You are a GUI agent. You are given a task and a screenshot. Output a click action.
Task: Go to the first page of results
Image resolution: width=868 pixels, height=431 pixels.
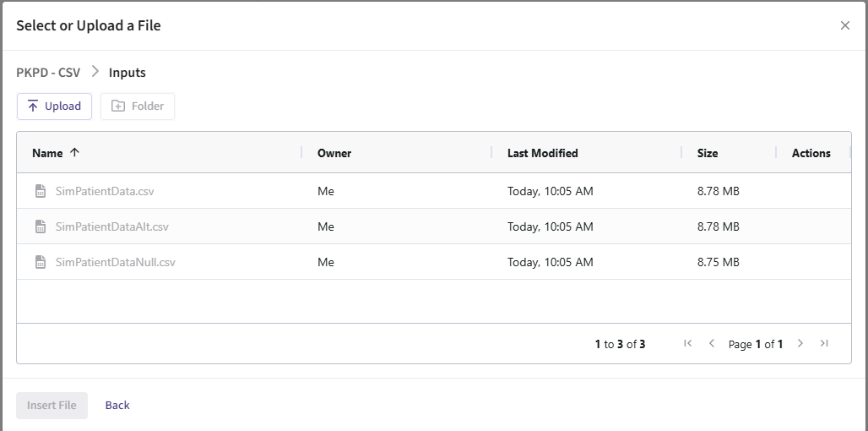click(687, 344)
